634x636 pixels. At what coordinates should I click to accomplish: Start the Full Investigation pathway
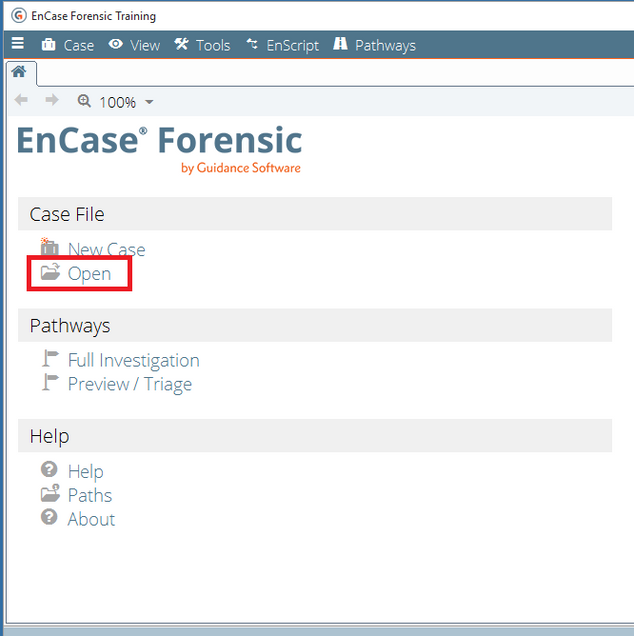pos(133,360)
